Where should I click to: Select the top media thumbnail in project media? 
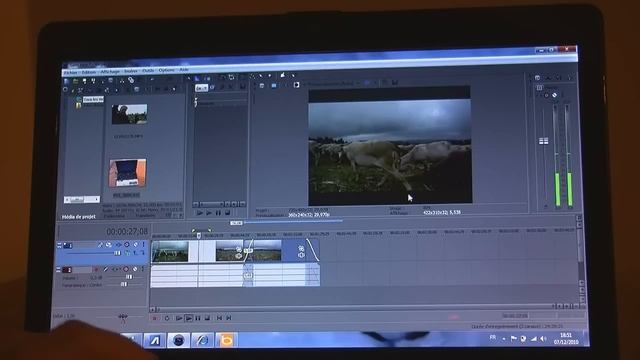[x=129, y=114]
